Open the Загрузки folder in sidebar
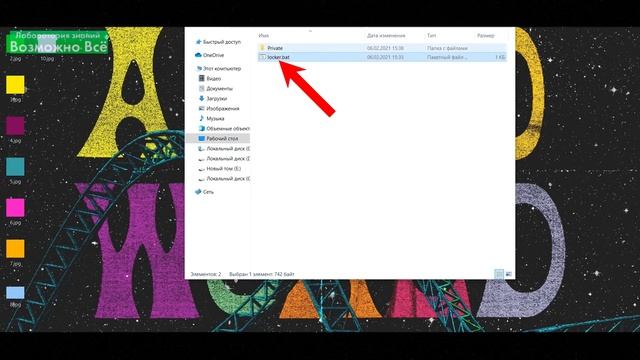640x360 pixels. [213, 98]
